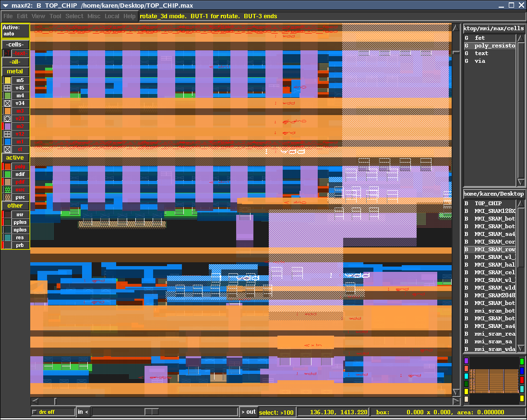Toggle all layers with -all- button
527x420 pixels.
point(15,62)
